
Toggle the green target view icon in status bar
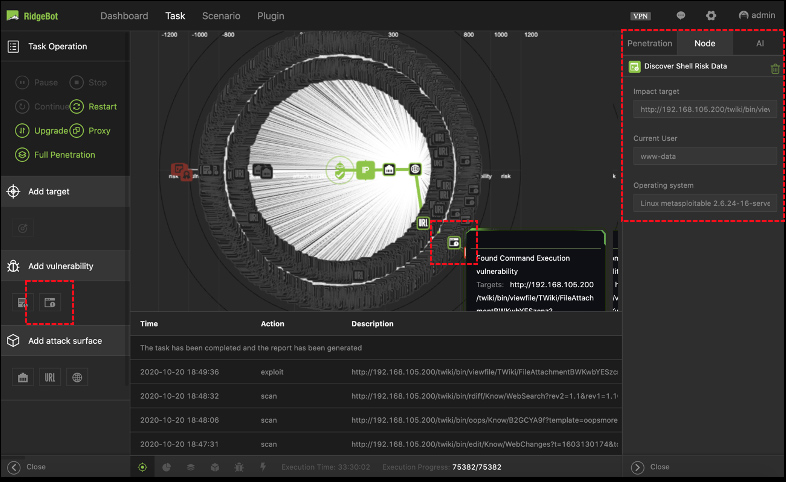point(142,467)
